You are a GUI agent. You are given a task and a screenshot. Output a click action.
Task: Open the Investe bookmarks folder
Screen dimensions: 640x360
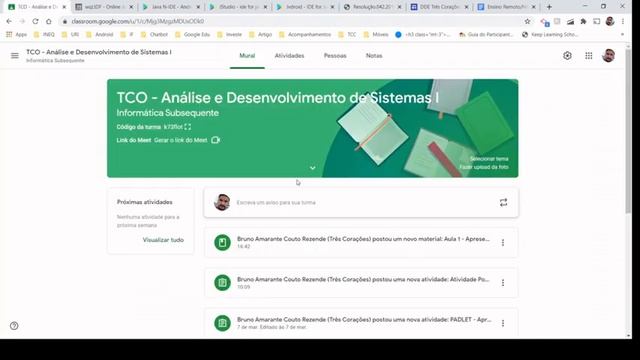click(x=229, y=35)
